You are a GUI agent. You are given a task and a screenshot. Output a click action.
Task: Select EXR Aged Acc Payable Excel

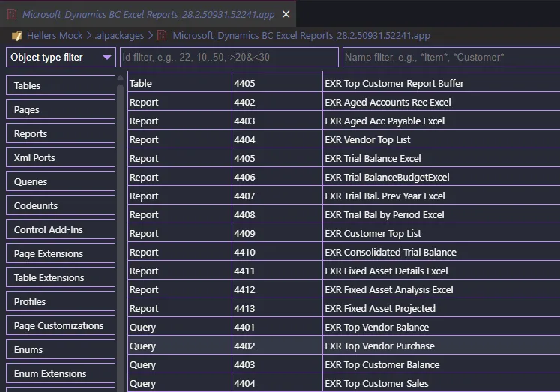tap(344, 121)
